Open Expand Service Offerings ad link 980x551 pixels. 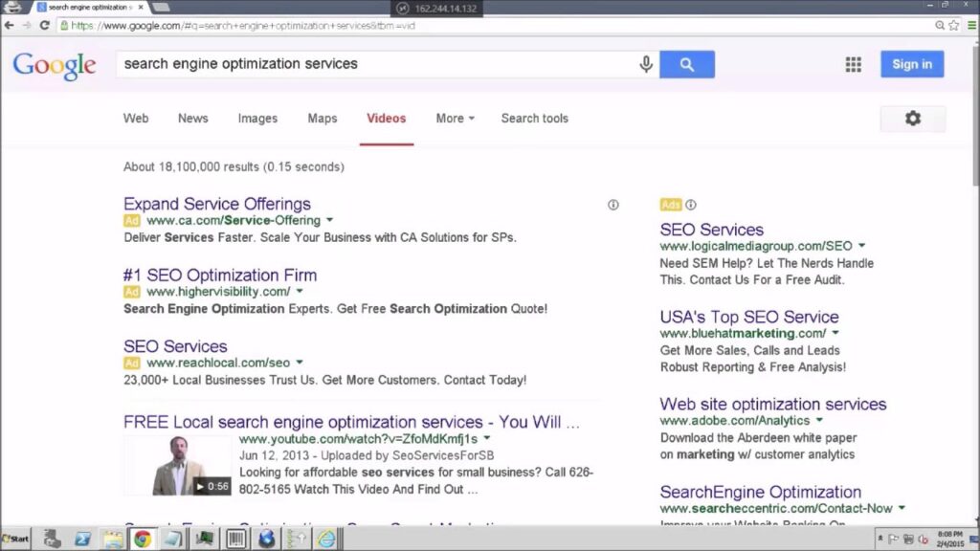[x=217, y=204]
